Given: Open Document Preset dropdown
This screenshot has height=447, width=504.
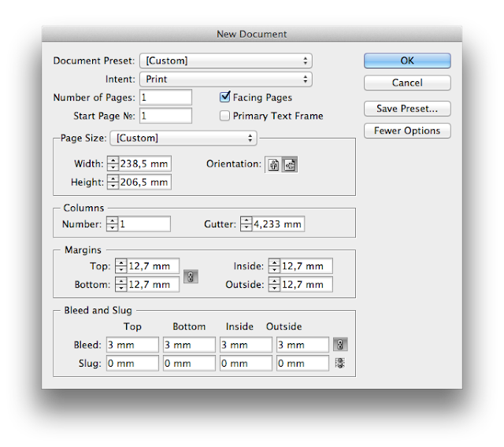Looking at the screenshot, I should [225, 61].
